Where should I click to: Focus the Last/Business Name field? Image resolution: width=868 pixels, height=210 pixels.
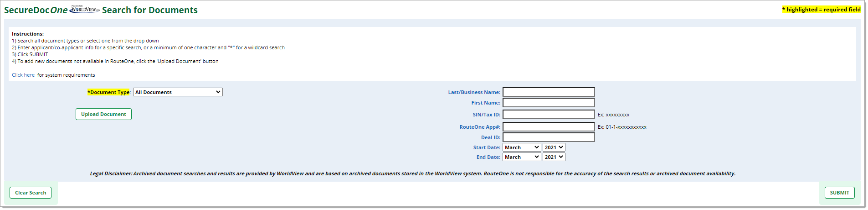549,92
